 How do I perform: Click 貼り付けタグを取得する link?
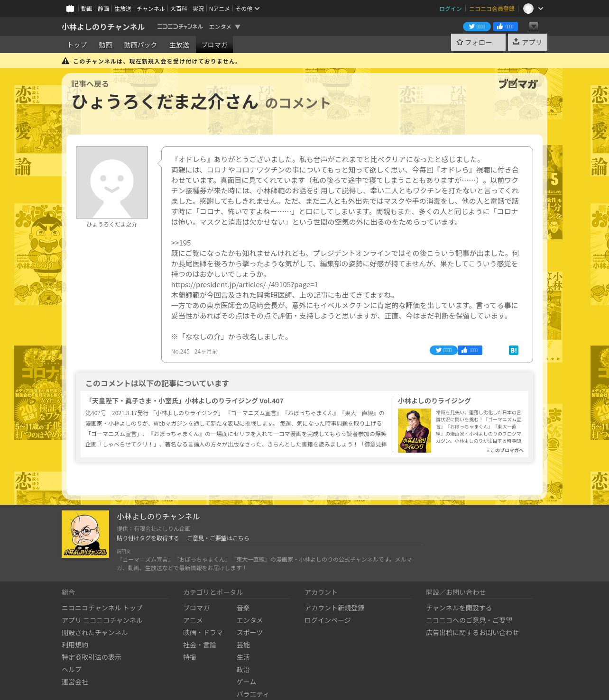(148, 538)
